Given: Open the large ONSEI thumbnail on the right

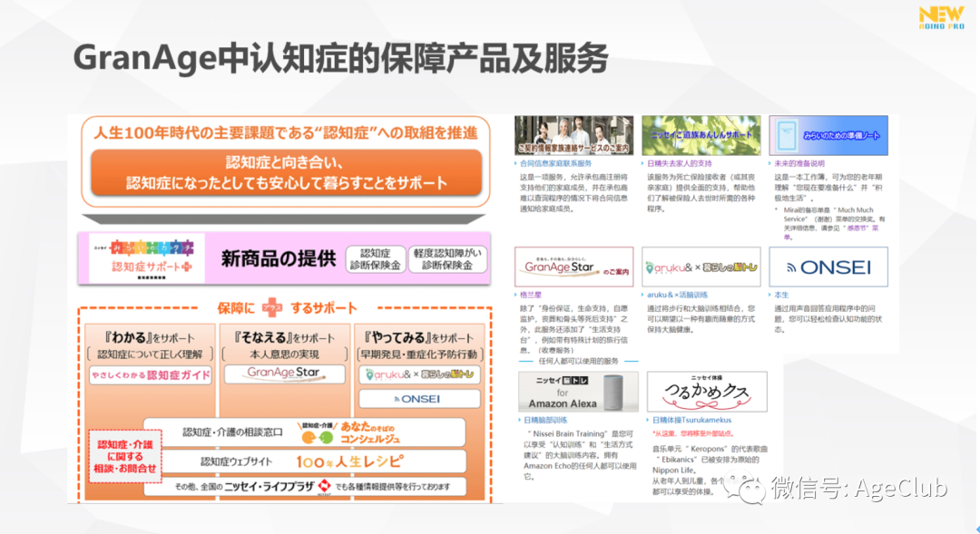Looking at the screenshot, I should [x=828, y=267].
